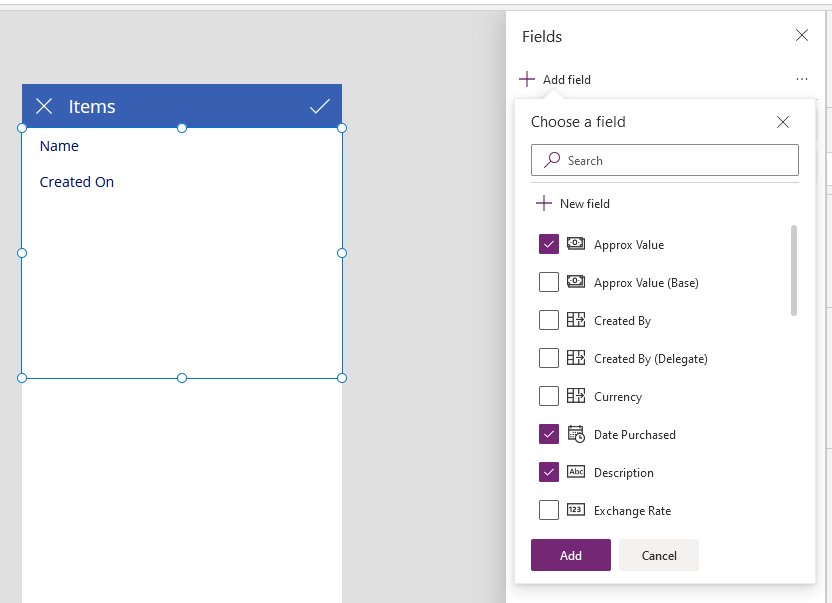The height and width of the screenshot is (603, 832).
Task: Click the Cancel button
Action: click(x=658, y=555)
